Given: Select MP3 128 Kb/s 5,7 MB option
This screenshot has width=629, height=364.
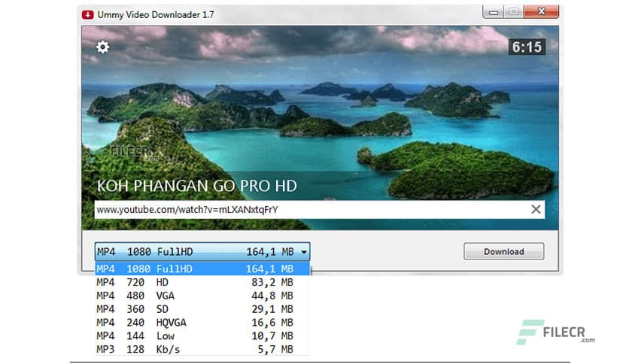Looking at the screenshot, I should pyautogui.click(x=202, y=349).
